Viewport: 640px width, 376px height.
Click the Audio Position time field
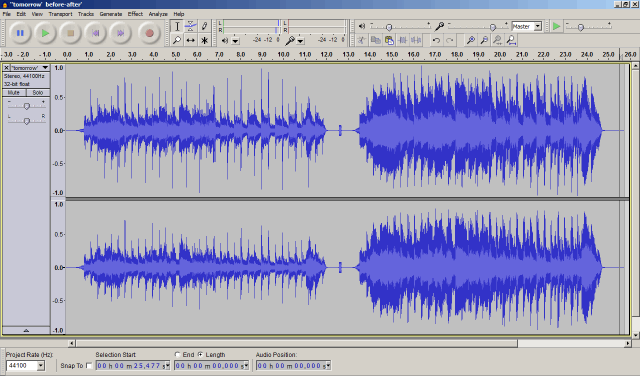click(293, 366)
